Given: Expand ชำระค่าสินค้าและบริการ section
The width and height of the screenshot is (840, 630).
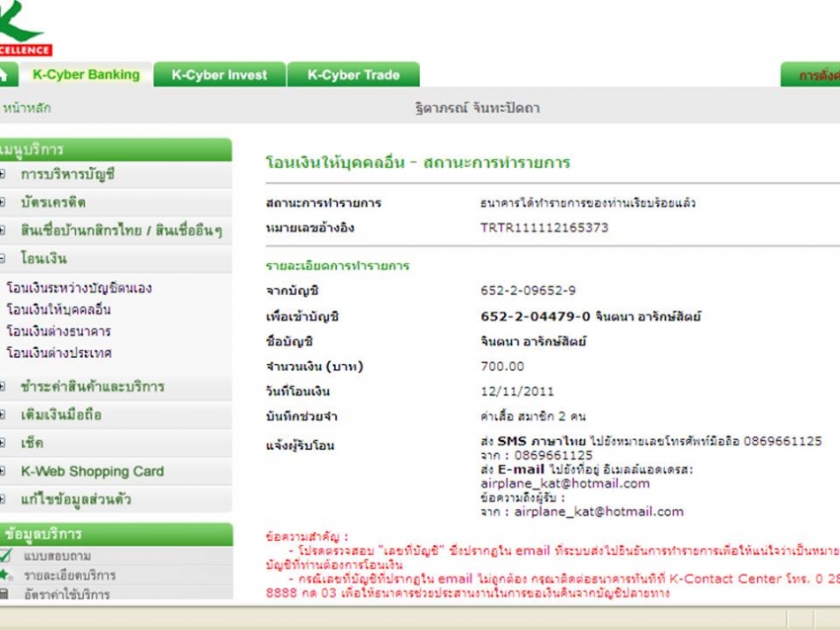Looking at the screenshot, I should pos(92,387).
